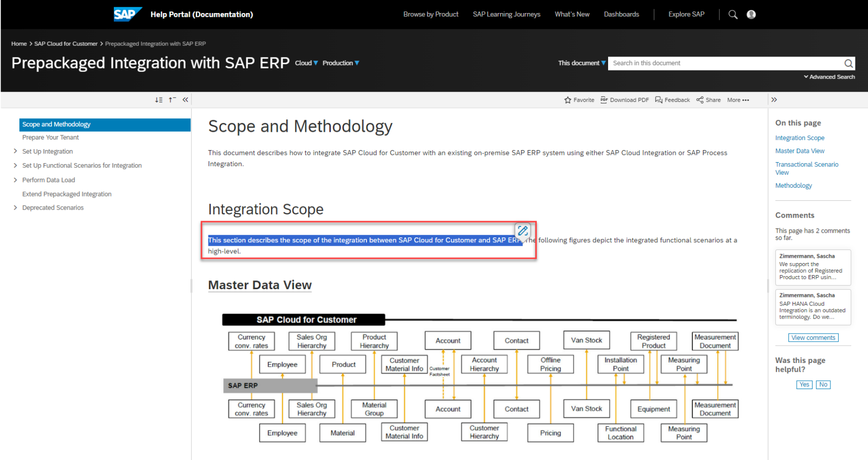Go to Home breadcrumb
868x460 pixels.
click(19, 44)
